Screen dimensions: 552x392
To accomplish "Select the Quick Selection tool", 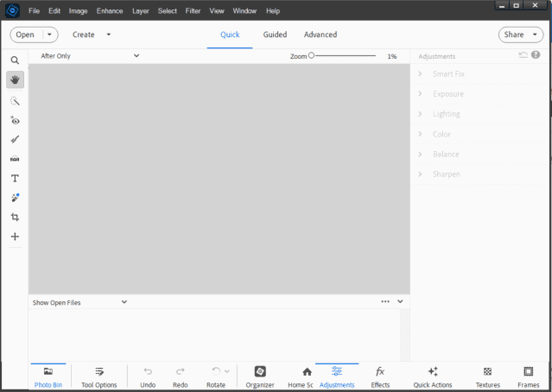I will pos(15,101).
